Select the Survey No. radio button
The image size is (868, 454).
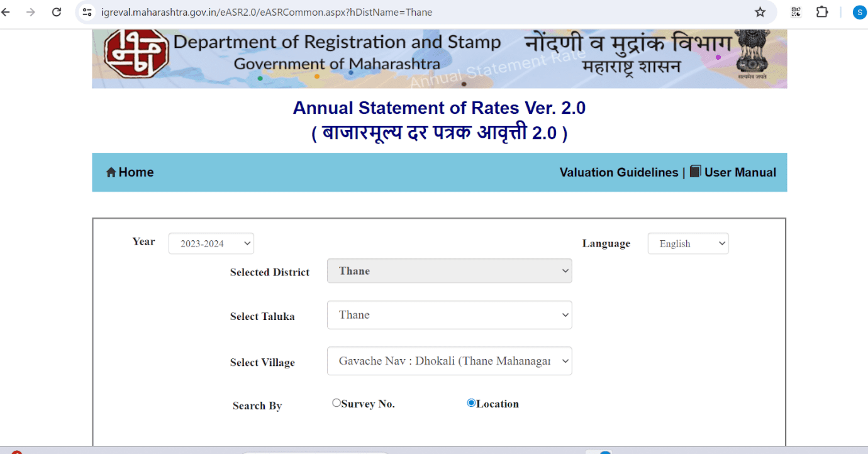point(337,402)
